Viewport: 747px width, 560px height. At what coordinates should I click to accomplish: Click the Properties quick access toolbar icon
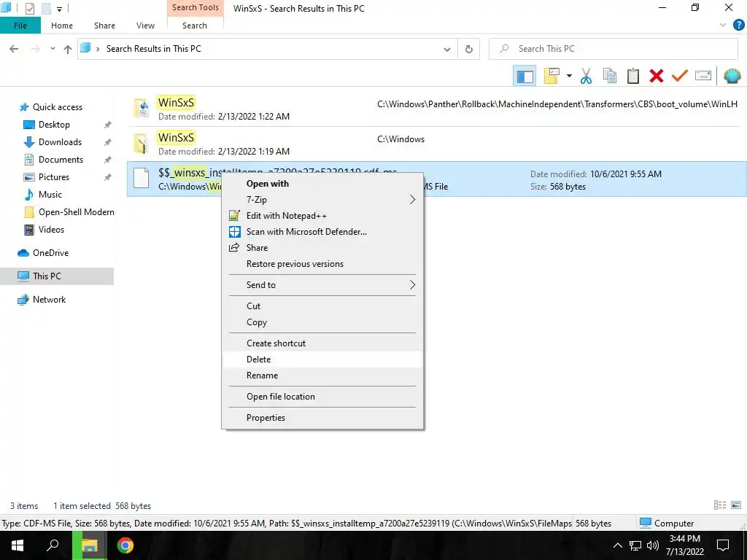point(29,9)
